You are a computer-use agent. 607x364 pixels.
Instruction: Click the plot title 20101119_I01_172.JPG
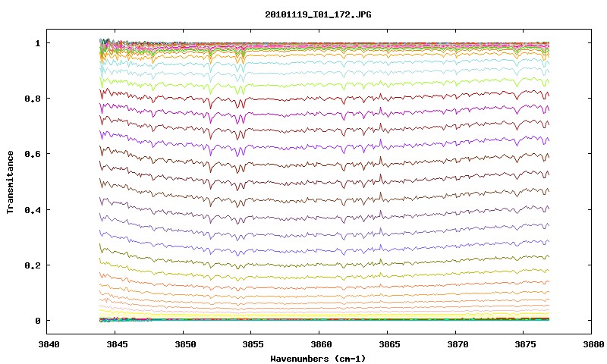[x=318, y=14]
